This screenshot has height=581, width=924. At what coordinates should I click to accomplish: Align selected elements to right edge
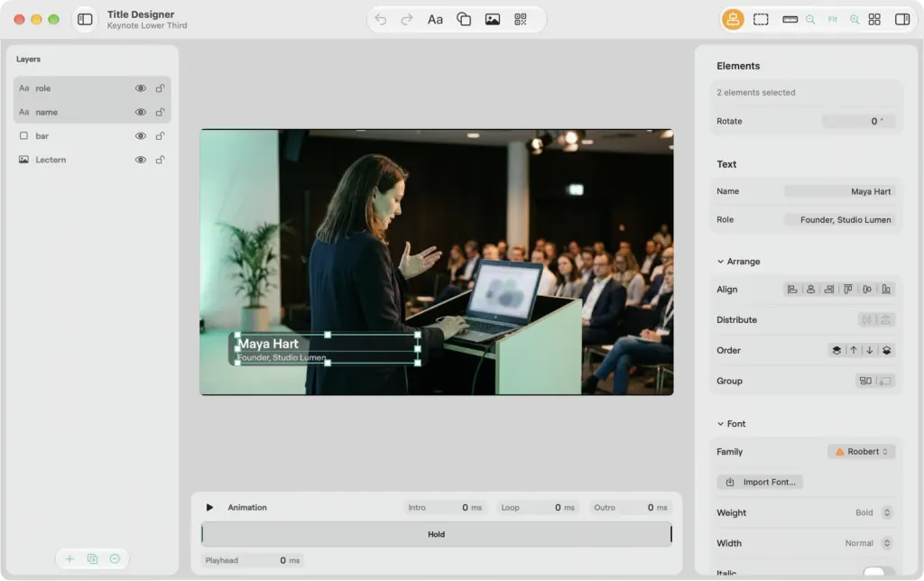coord(829,290)
